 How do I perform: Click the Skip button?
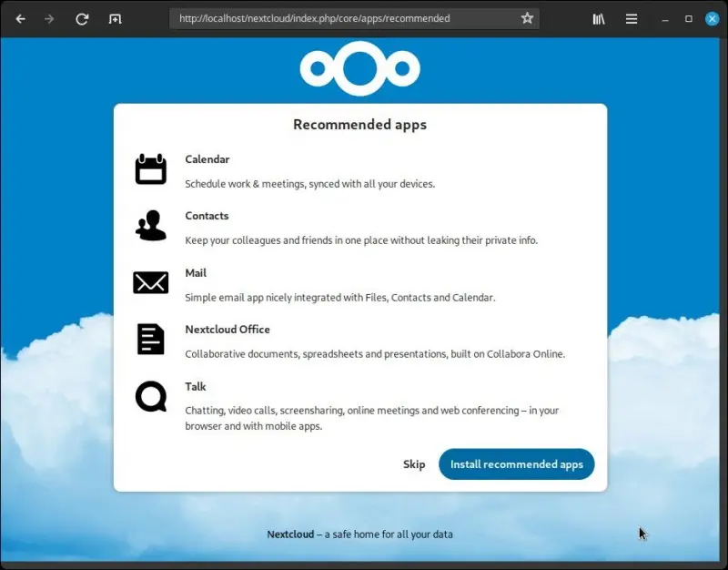(414, 464)
